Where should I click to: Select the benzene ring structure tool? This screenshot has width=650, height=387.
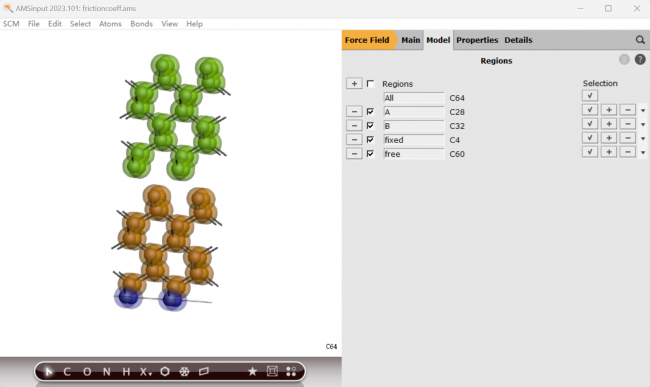pyautogui.click(x=165, y=372)
